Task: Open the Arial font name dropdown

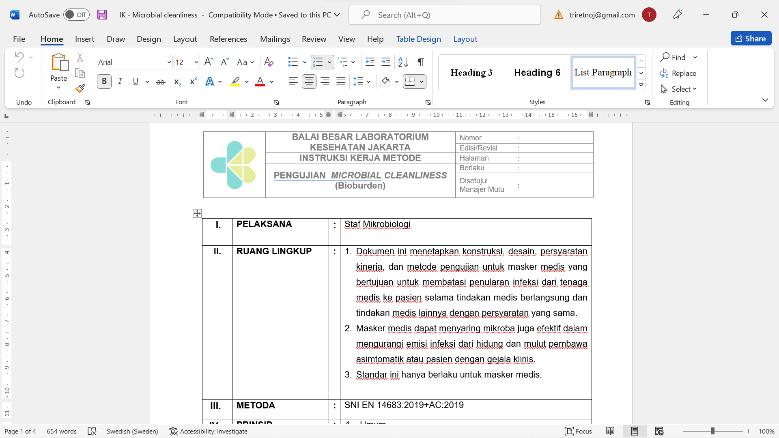Action: [x=169, y=62]
